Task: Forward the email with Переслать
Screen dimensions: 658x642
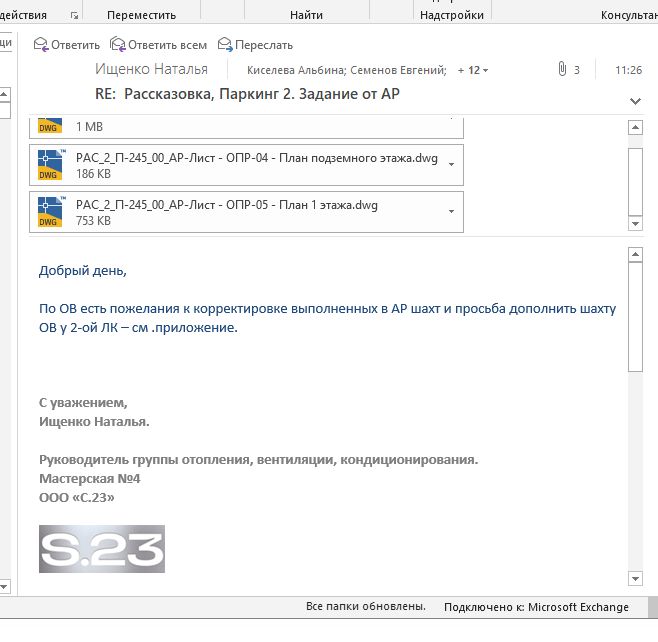Action: 255,44
